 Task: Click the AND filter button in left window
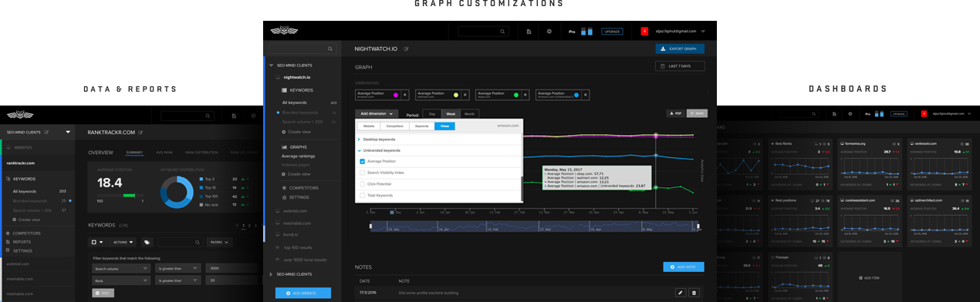point(103,293)
